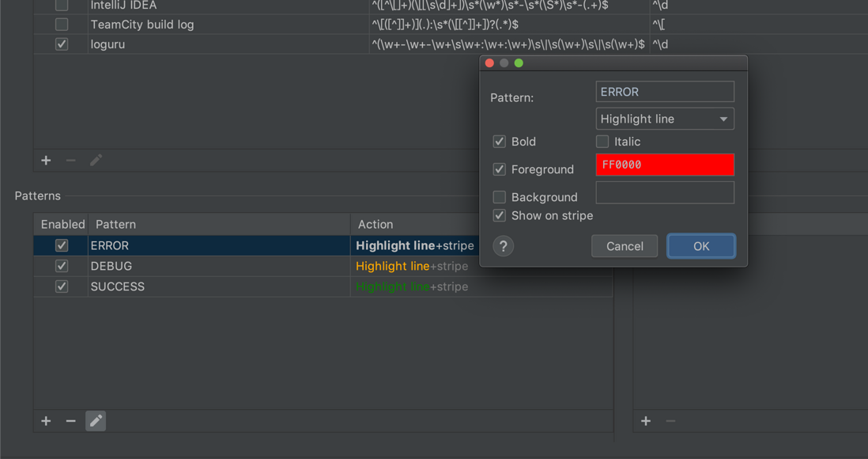Uncheck the Foreground checkbox
Viewport: 868px width, 459px height.
click(500, 169)
